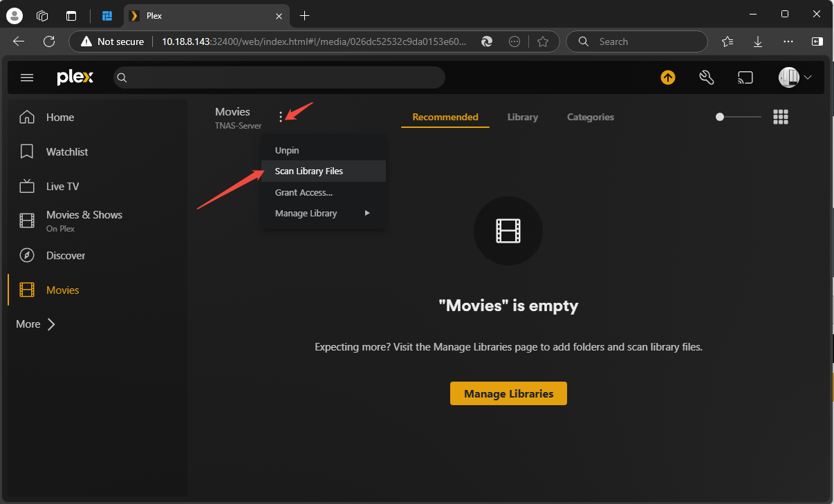Open the Movies library three-dot menu
The height and width of the screenshot is (504, 834).
(x=281, y=117)
